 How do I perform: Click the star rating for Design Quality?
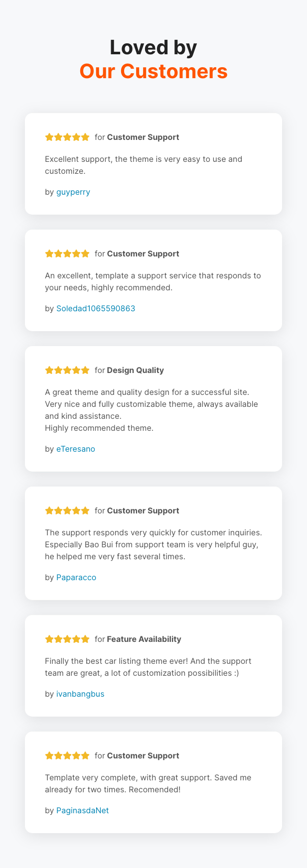67,370
